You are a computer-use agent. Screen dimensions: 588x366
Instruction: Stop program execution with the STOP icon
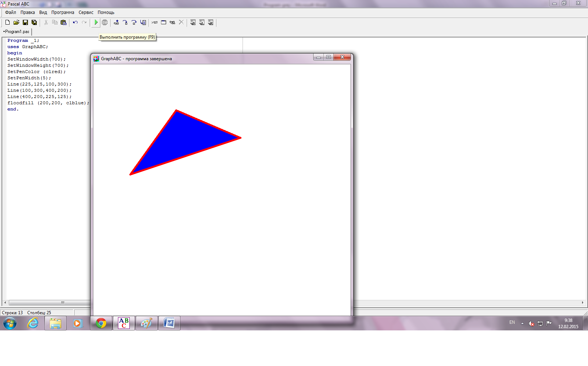point(105,22)
